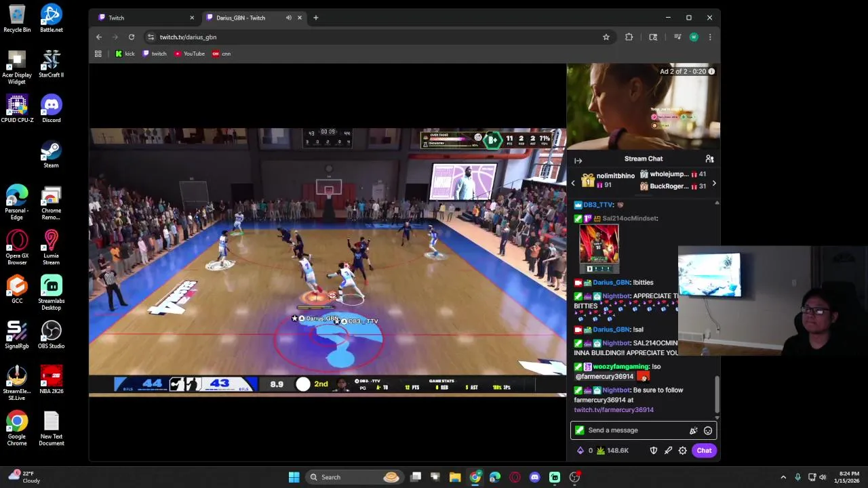Image resolution: width=868 pixels, height=488 pixels.
Task: Bookmark this page with the star icon
Action: [606, 37]
